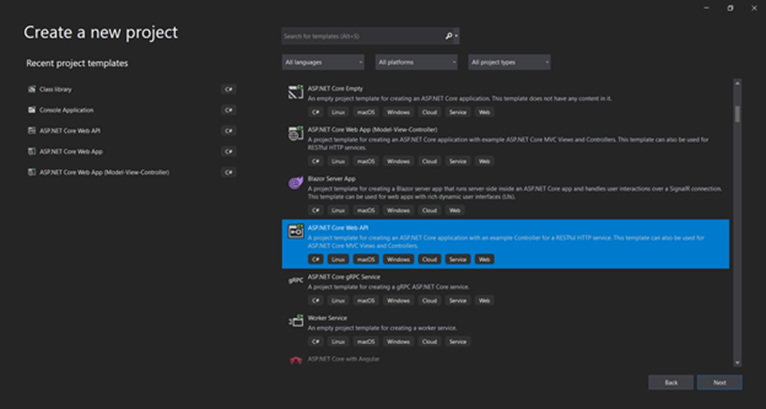Click the selected ASP.NET Core Web API icon

click(296, 231)
